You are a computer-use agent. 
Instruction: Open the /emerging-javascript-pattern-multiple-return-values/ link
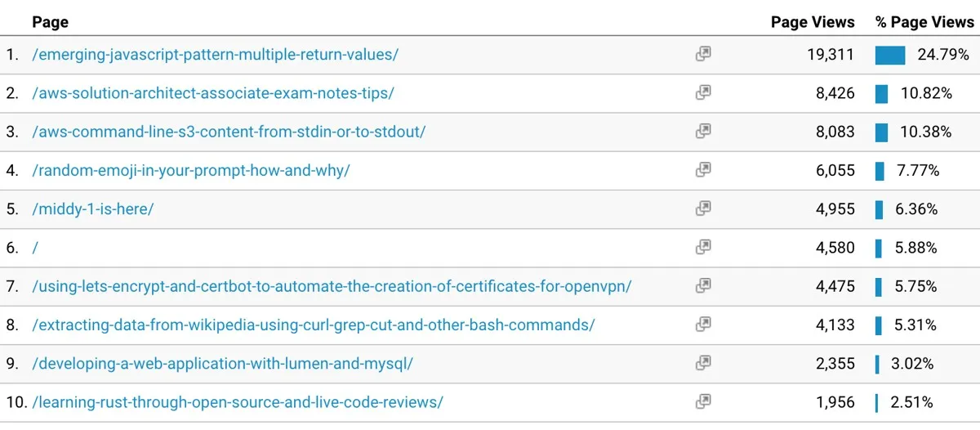coord(215,55)
